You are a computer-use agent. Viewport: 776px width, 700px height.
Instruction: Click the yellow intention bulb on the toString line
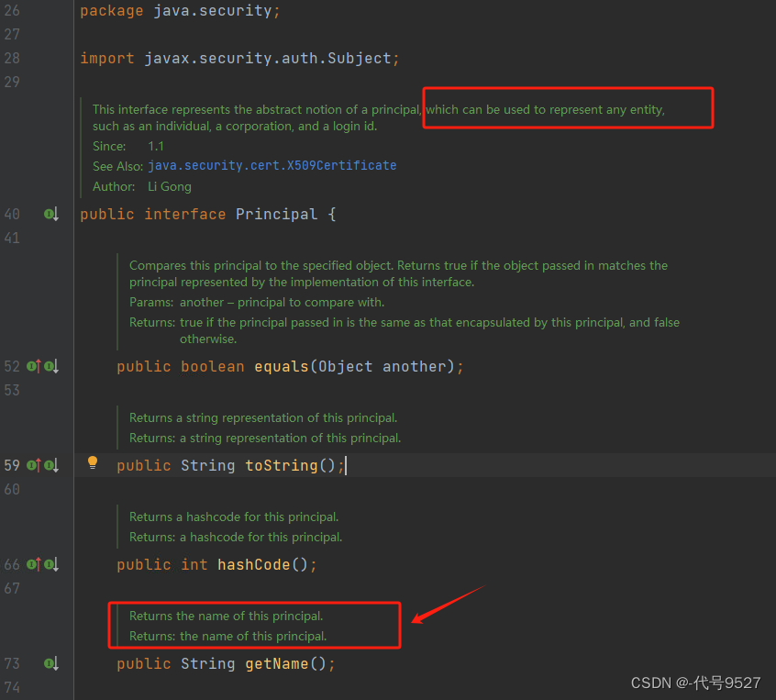92,464
